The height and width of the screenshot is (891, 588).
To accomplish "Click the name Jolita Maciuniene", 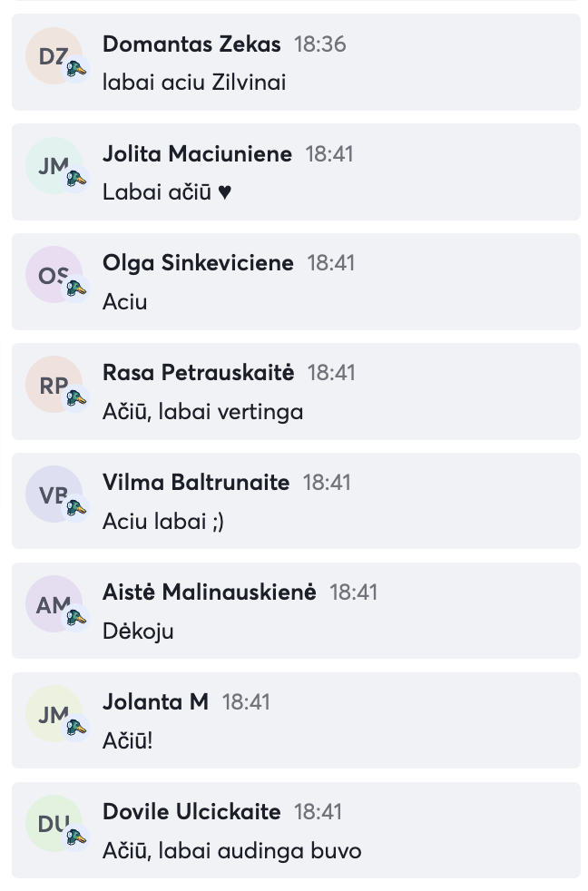I will [x=197, y=153].
